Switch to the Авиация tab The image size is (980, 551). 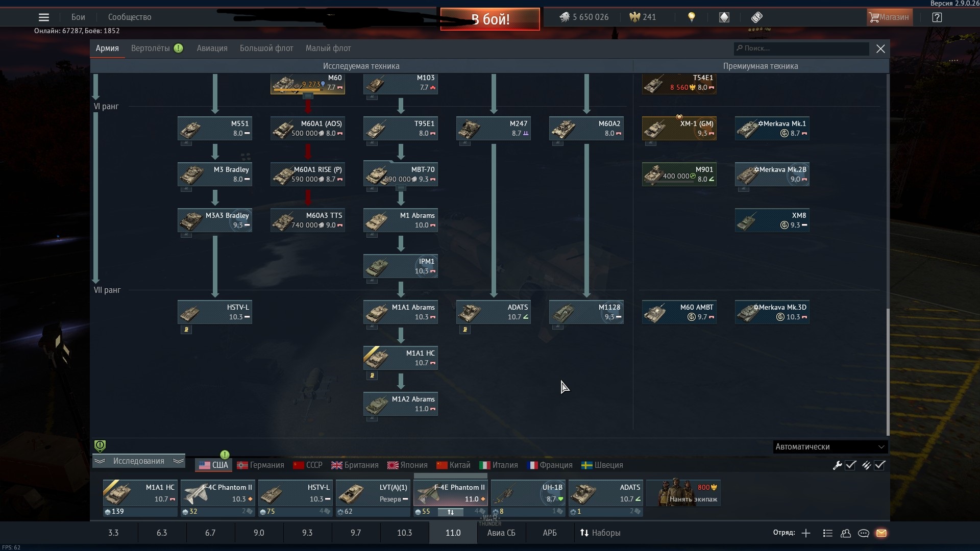click(x=212, y=48)
